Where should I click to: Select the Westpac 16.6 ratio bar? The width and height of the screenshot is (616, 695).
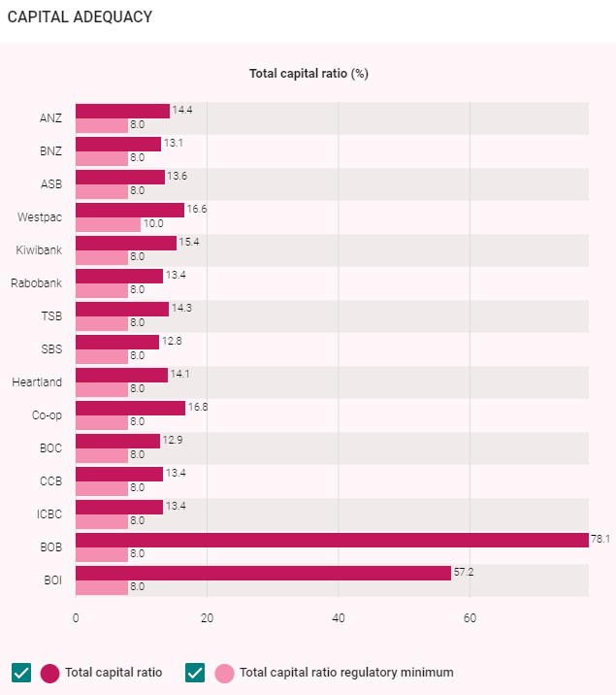[x=129, y=210]
